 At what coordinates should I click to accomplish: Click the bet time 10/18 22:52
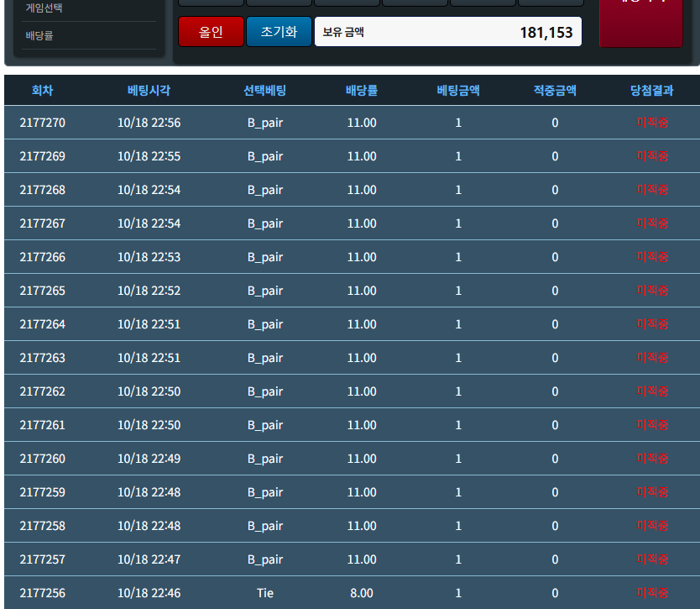tap(149, 291)
